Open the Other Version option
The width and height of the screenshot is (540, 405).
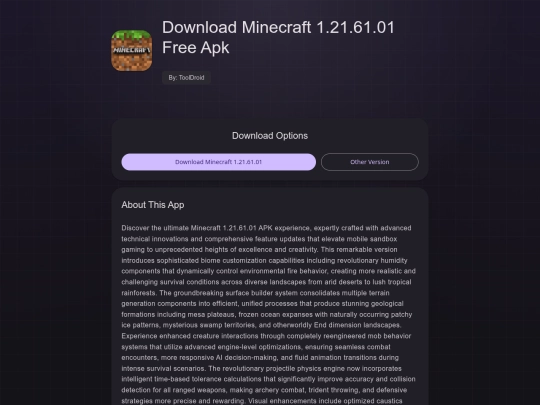[370, 162]
